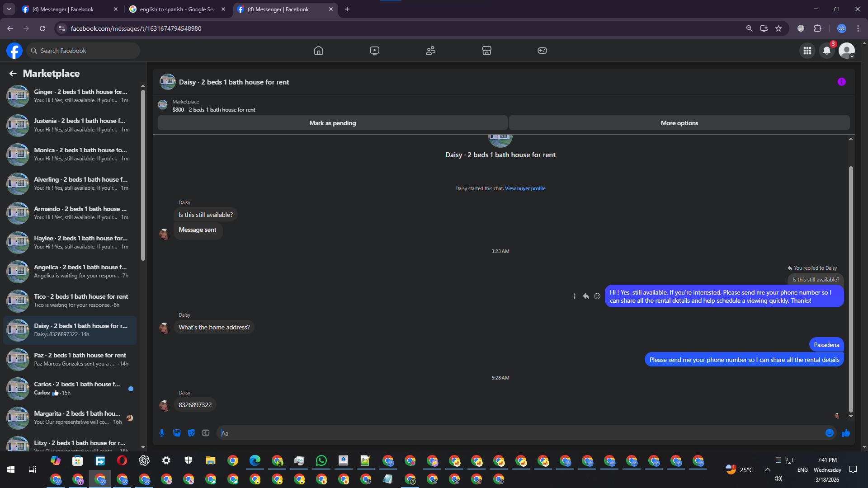Open more options dots beside message

(575, 296)
